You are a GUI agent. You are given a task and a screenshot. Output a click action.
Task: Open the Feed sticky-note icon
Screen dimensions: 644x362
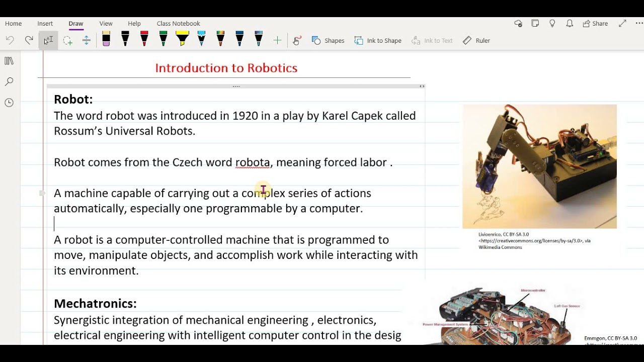pos(535,24)
